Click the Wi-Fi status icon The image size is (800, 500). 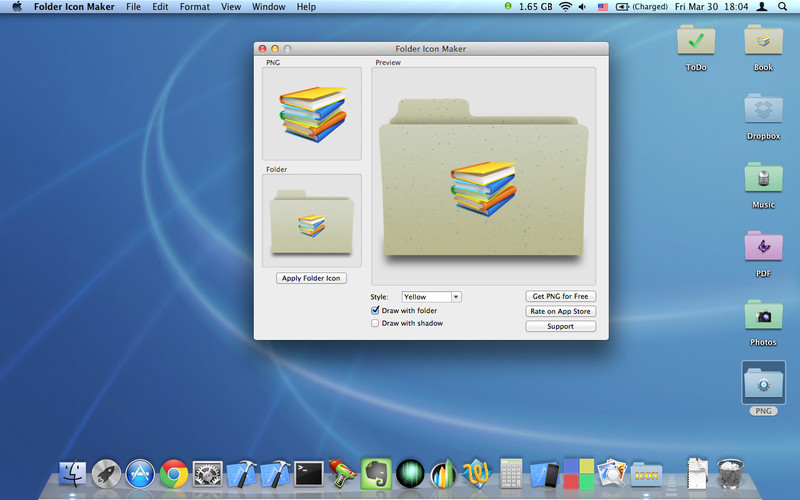coord(565,7)
